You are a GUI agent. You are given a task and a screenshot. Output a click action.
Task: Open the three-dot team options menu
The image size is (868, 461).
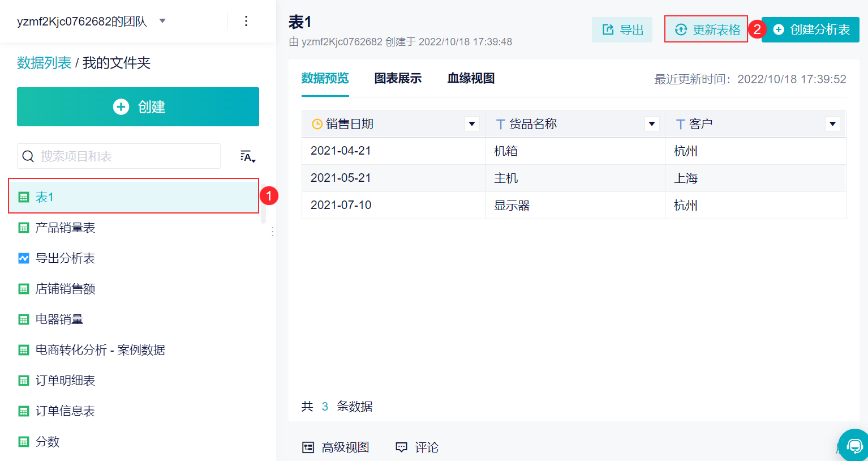(246, 21)
